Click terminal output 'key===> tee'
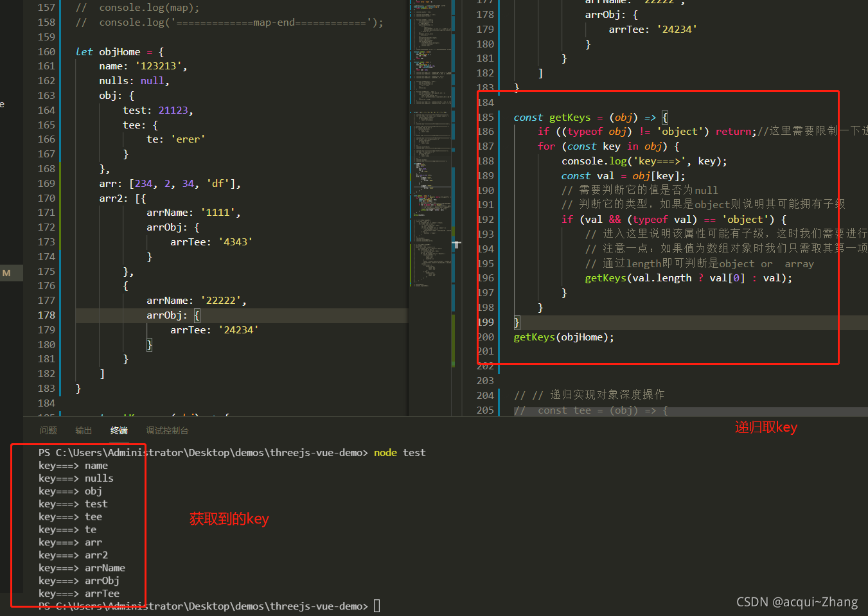This screenshot has width=868, height=616. pos(71,517)
